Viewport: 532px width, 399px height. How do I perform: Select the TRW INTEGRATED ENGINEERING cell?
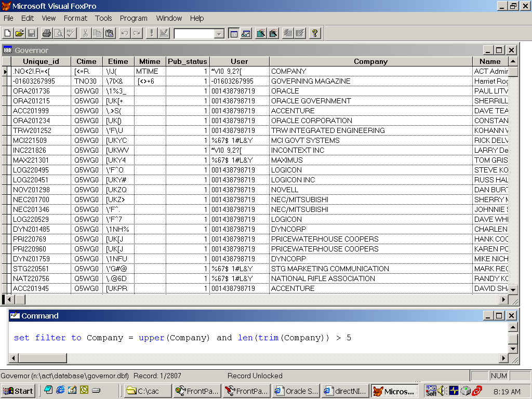click(371, 130)
